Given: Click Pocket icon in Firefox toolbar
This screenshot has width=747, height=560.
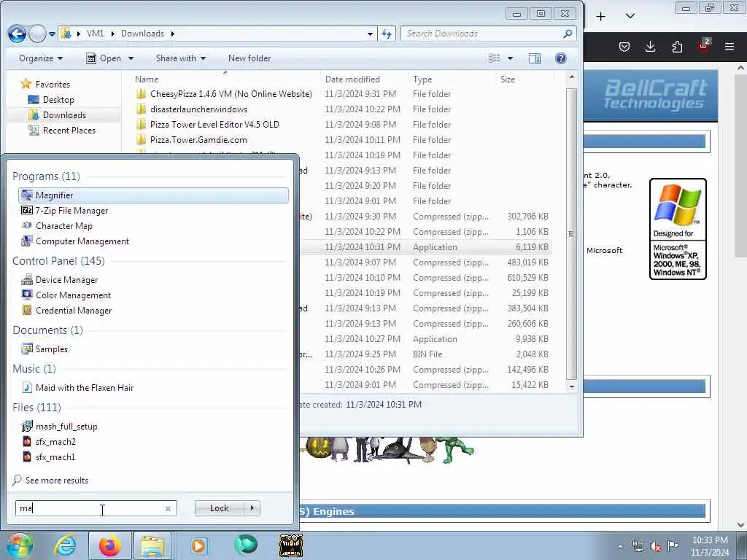Looking at the screenshot, I should (x=624, y=47).
